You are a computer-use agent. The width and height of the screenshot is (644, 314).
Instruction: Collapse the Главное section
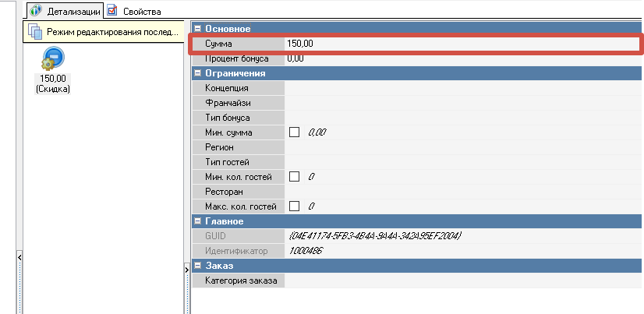pos(198,221)
